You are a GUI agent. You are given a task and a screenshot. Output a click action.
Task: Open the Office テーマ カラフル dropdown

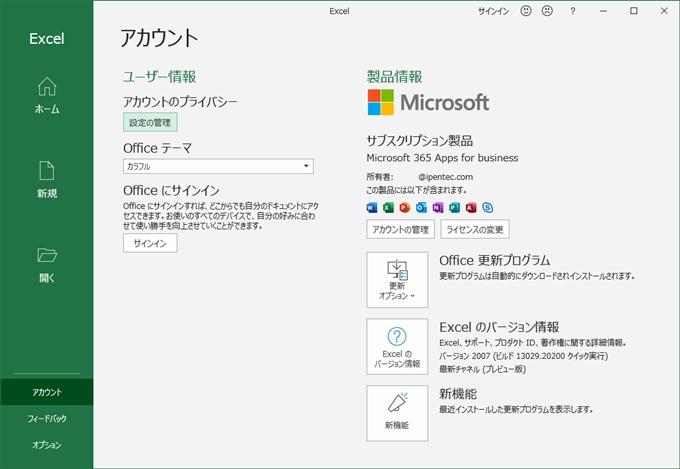pos(218,166)
